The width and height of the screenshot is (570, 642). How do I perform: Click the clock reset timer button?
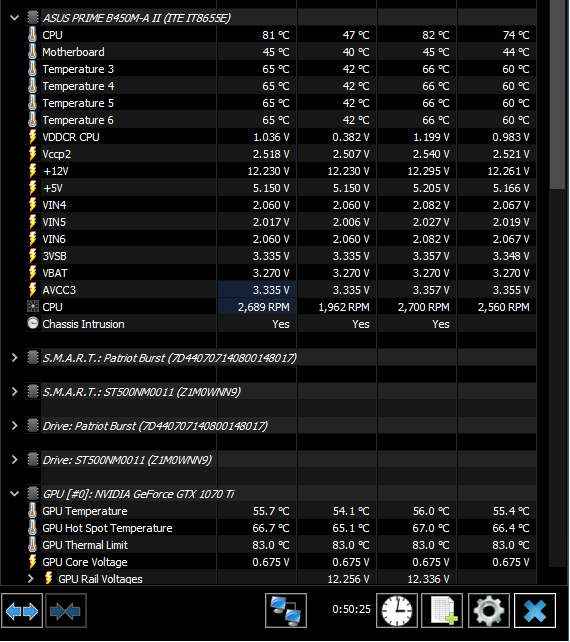(x=397, y=610)
